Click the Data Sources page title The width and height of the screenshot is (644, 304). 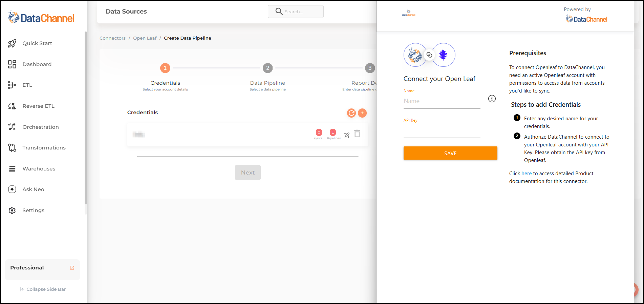[x=126, y=12]
